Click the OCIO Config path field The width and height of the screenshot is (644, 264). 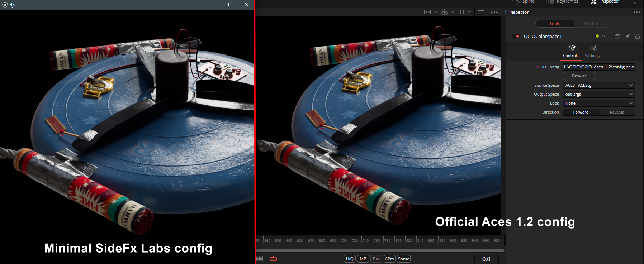pos(599,67)
